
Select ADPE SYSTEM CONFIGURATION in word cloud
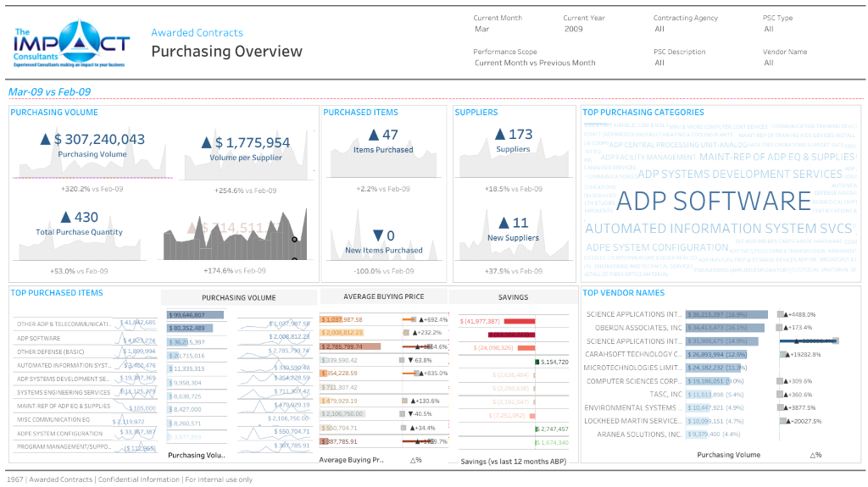pos(657,247)
